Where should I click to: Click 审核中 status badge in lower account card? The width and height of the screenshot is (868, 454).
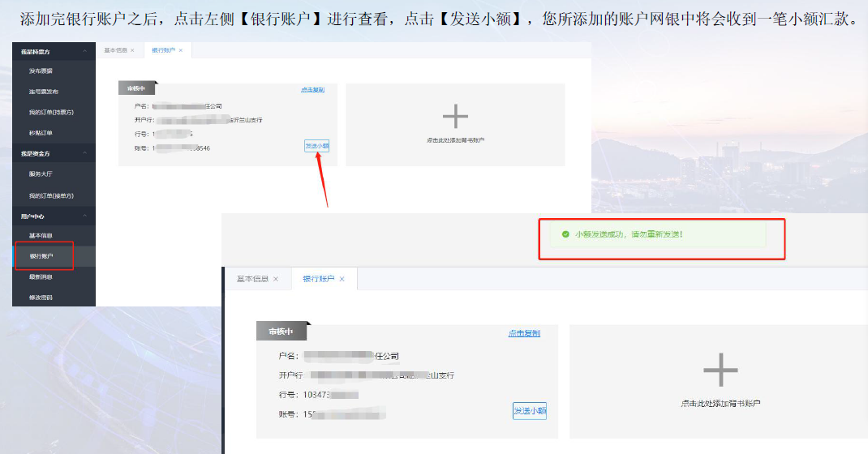point(281,332)
